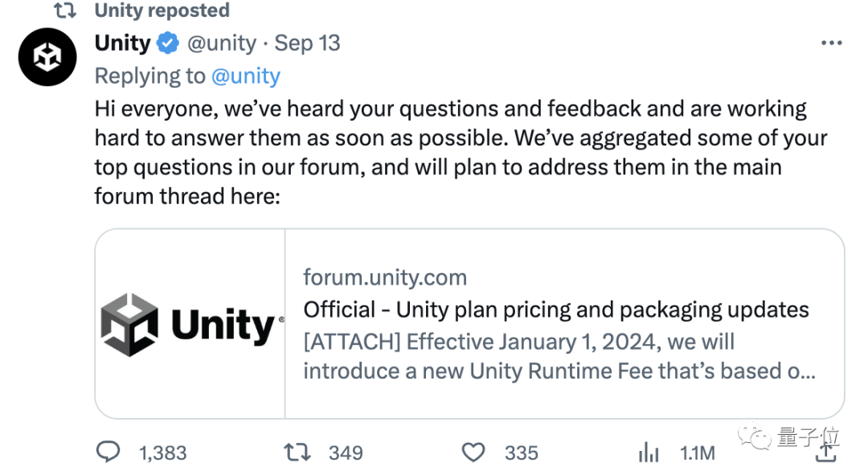Viewport: 868px width, 475px height.
Task: Repost the tweet using the retweet arrows icon
Action: click(x=297, y=452)
